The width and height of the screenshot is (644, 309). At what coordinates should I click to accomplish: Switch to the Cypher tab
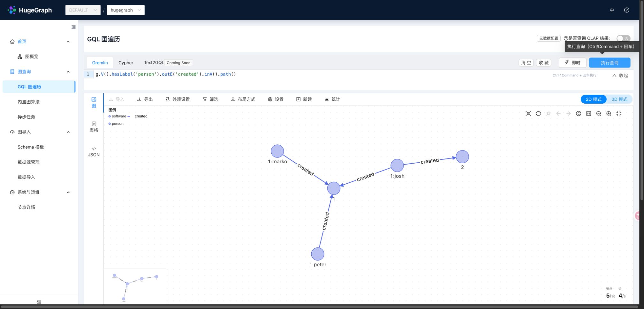coord(126,63)
